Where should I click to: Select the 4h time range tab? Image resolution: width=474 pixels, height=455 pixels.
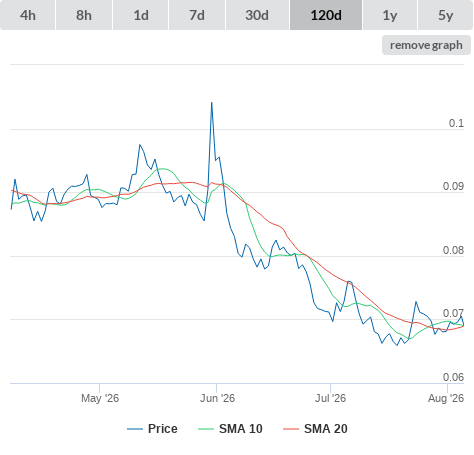pos(28,15)
